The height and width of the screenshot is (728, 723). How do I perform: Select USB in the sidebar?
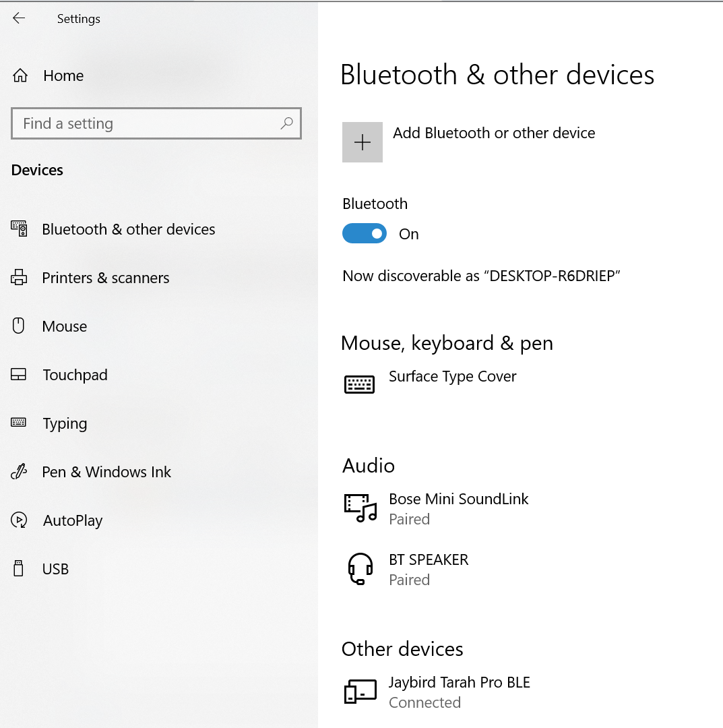[x=55, y=569]
